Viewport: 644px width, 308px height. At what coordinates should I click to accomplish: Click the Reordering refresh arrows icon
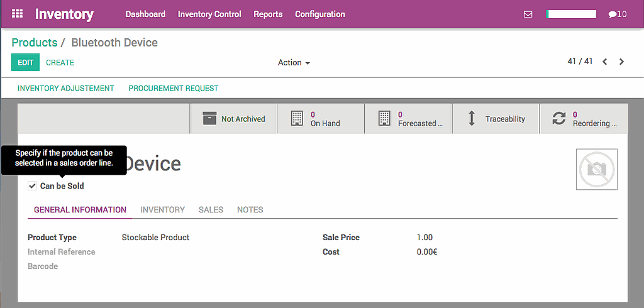click(x=559, y=119)
